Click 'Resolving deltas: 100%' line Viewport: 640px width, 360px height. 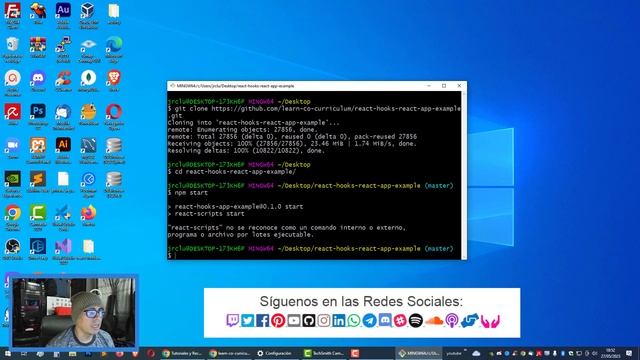click(x=246, y=151)
